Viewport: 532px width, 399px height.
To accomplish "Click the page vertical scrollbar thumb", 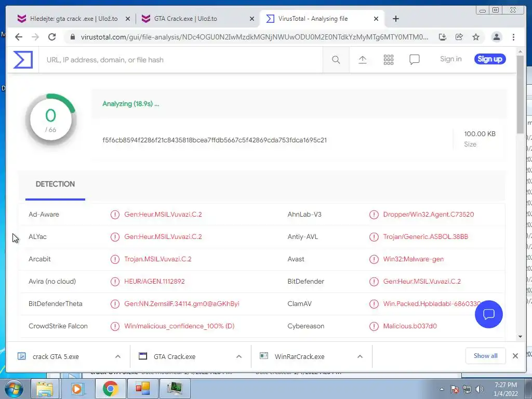I will click(x=520, y=94).
